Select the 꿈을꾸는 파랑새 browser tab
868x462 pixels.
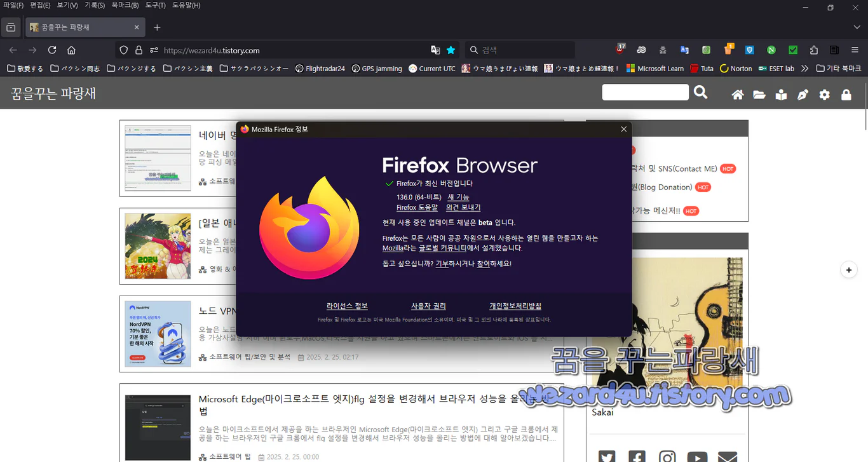(x=76, y=27)
